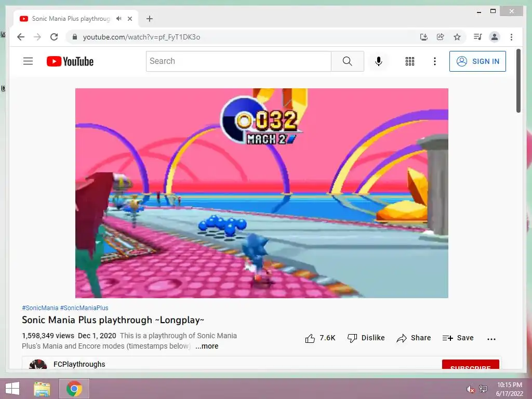Start voice search with microphone icon

click(x=379, y=61)
